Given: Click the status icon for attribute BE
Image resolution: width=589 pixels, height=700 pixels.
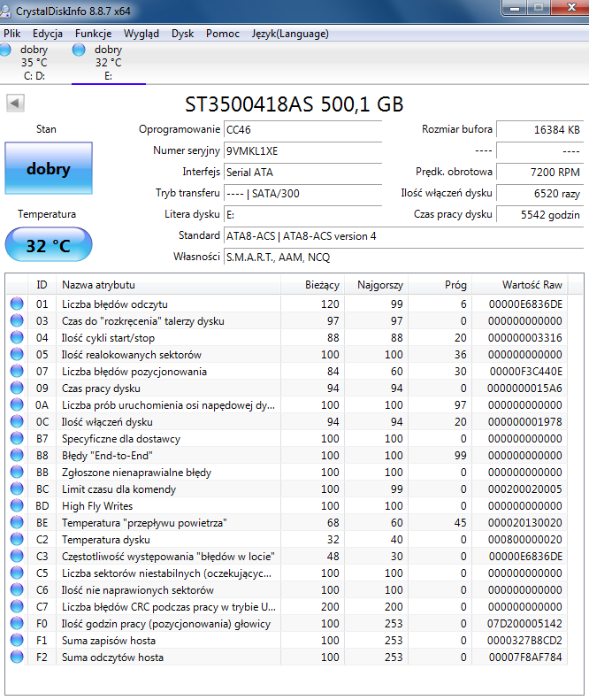Looking at the screenshot, I should point(17,522).
